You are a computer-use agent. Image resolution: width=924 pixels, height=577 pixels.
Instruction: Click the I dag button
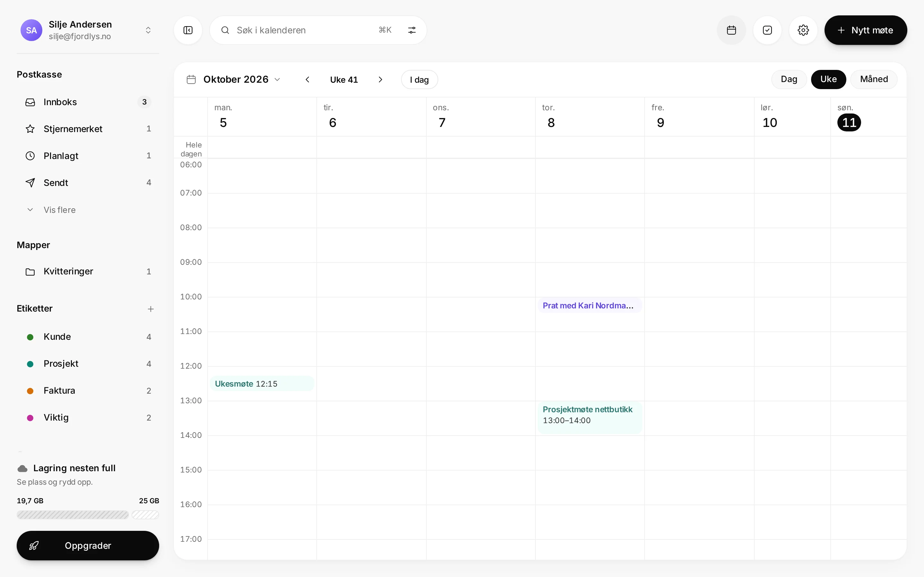click(x=419, y=79)
